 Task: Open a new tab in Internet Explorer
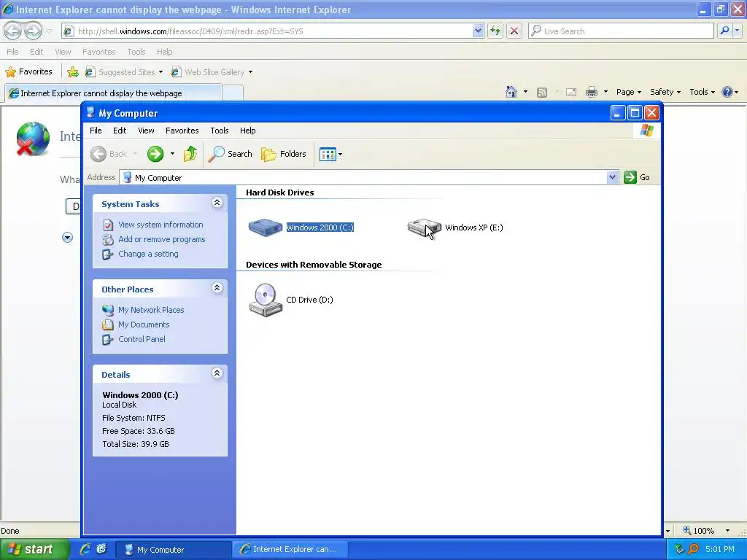233,93
